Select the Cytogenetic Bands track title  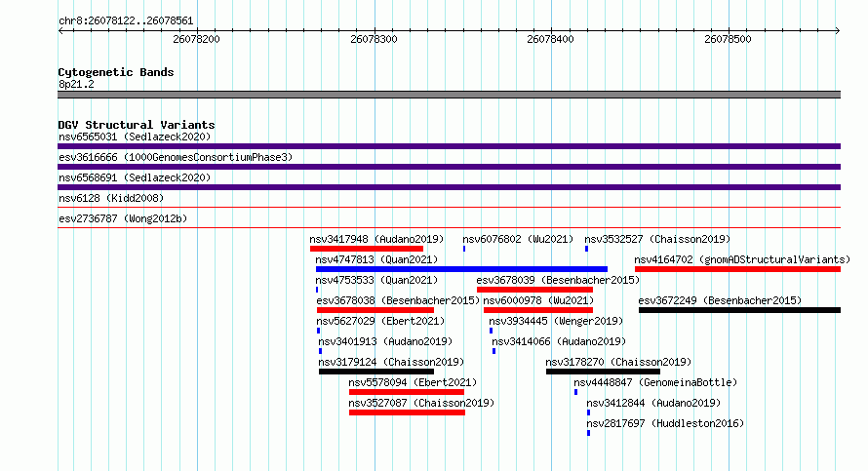pyautogui.click(x=116, y=72)
